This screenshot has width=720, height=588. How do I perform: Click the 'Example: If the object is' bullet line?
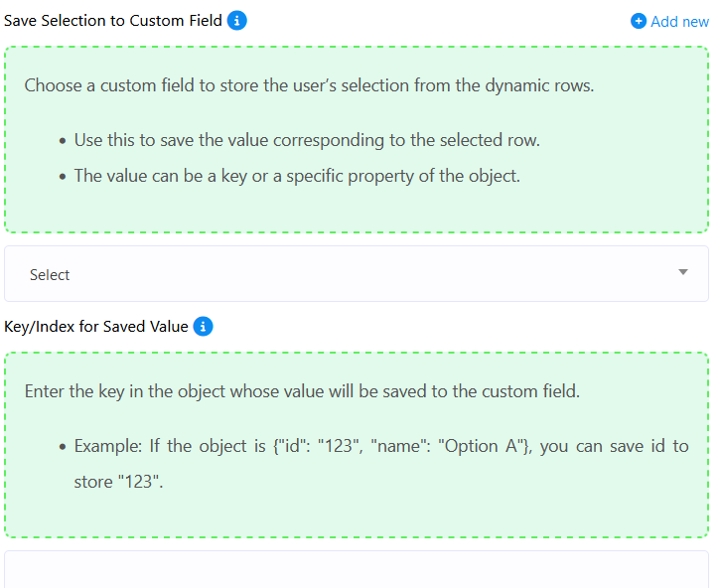(381, 446)
